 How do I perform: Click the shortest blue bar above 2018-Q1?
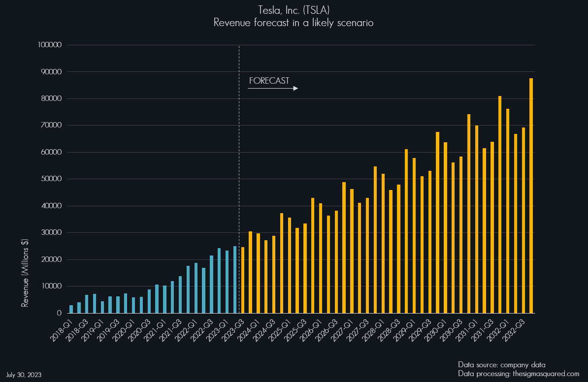pos(71,309)
